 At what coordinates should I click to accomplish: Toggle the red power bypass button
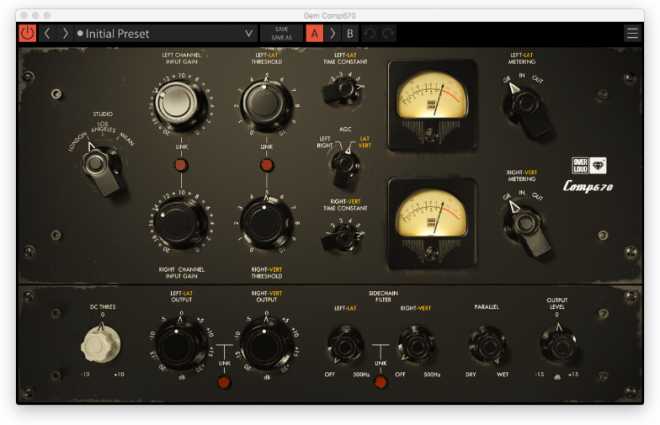27,34
